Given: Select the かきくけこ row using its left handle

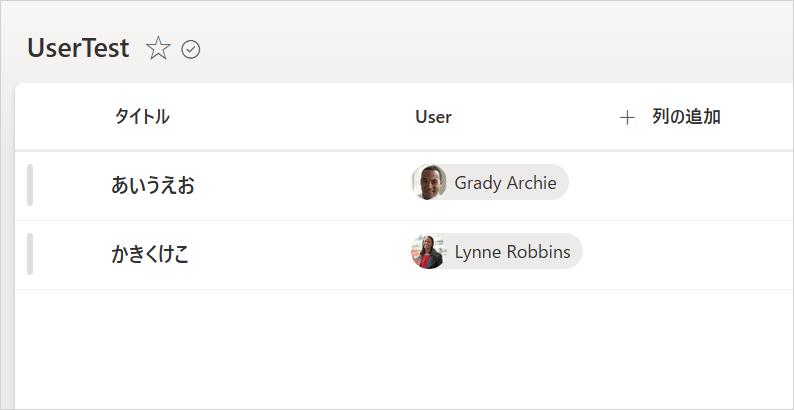Looking at the screenshot, I should tap(30, 254).
